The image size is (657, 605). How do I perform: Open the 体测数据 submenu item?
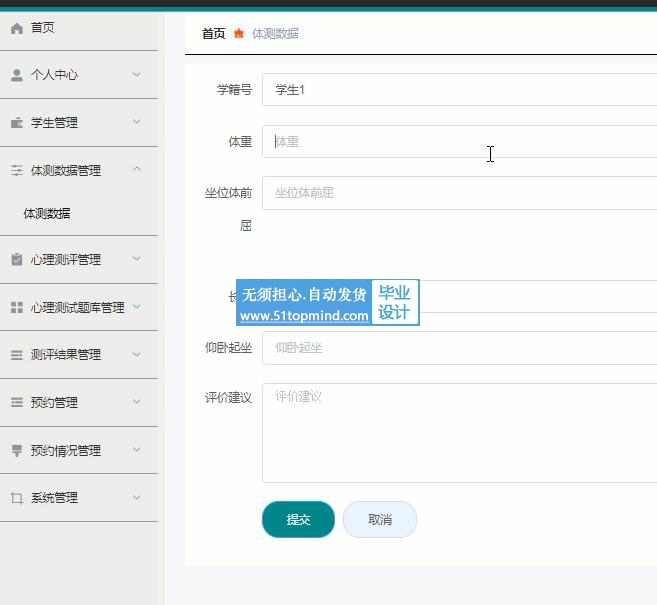(47, 214)
